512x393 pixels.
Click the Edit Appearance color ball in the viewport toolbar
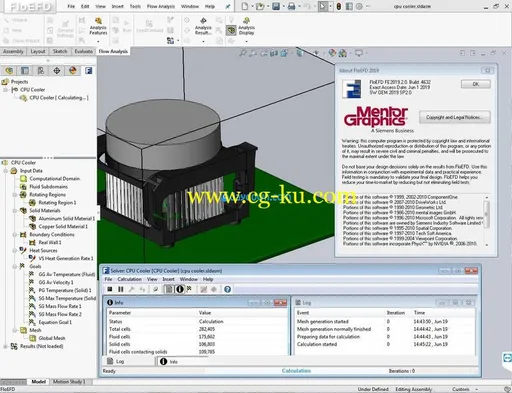pyautogui.click(x=332, y=53)
